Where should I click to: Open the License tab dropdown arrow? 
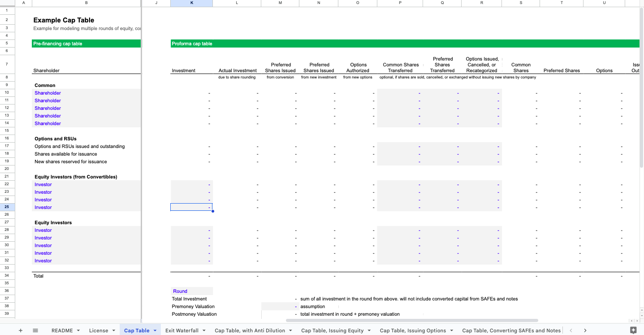click(x=114, y=331)
